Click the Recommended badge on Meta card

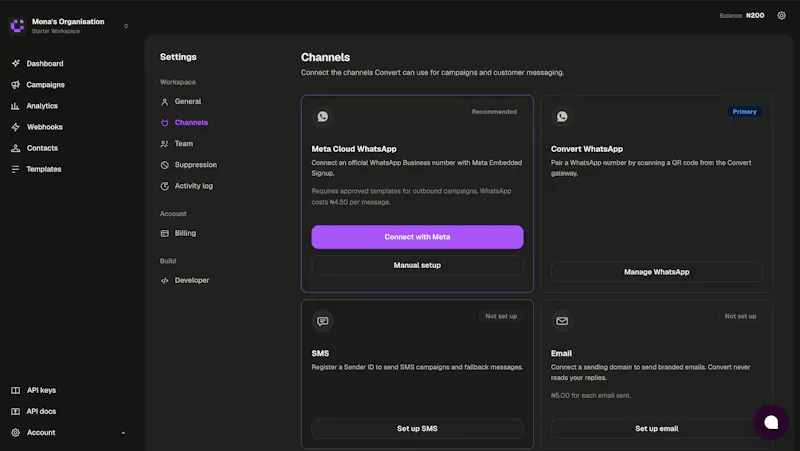(494, 112)
